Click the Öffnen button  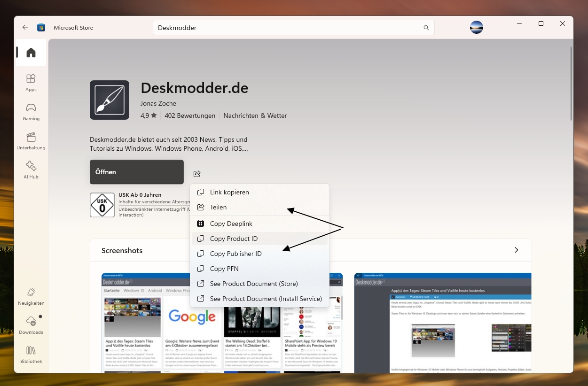click(x=137, y=172)
